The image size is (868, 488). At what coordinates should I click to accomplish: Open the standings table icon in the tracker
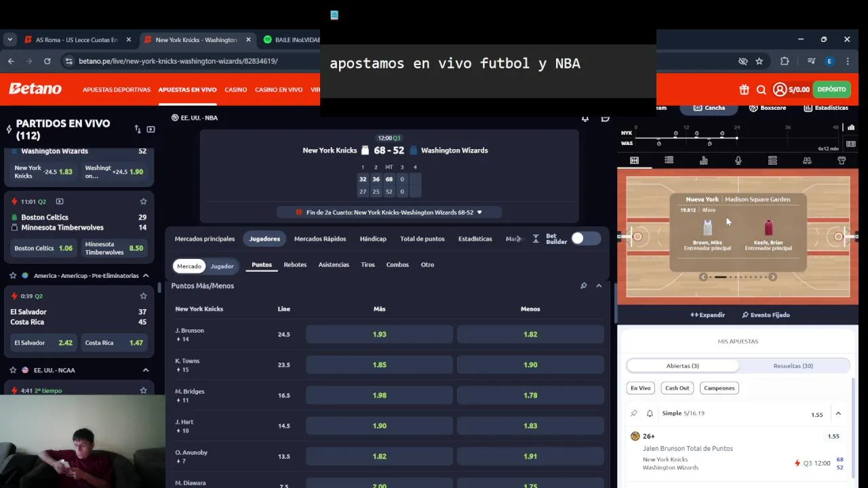772,161
